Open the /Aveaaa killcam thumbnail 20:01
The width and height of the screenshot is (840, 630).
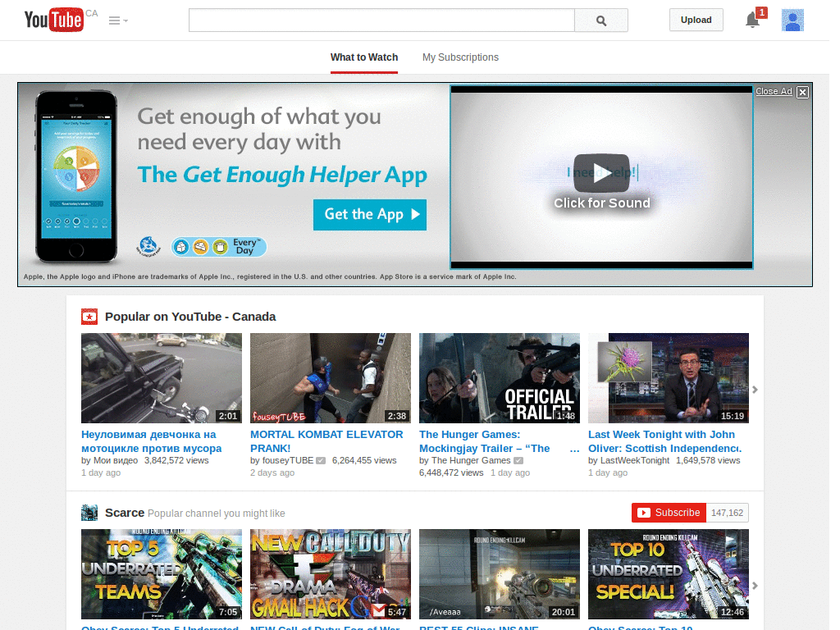[500, 574]
